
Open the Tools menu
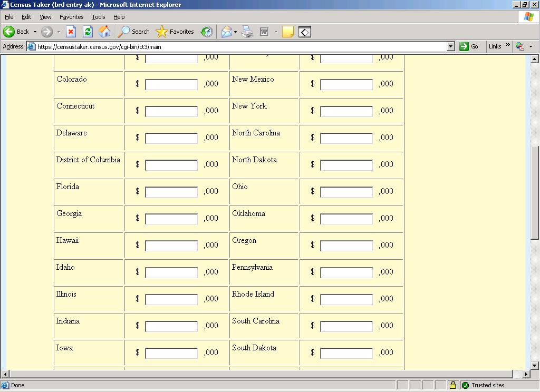99,17
